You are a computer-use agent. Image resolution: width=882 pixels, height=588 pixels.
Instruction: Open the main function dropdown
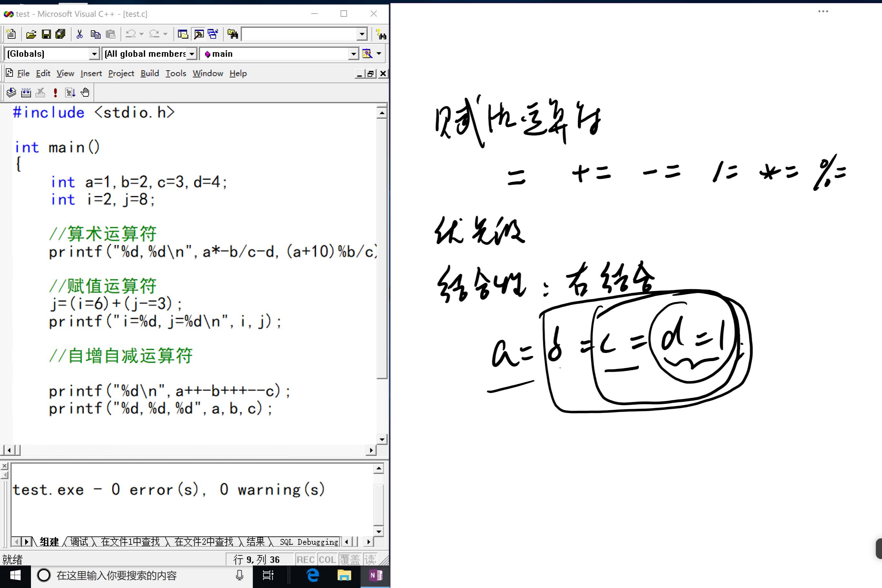click(353, 54)
